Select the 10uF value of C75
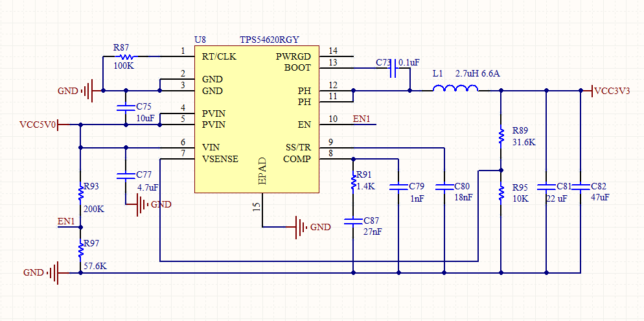 click(x=145, y=118)
